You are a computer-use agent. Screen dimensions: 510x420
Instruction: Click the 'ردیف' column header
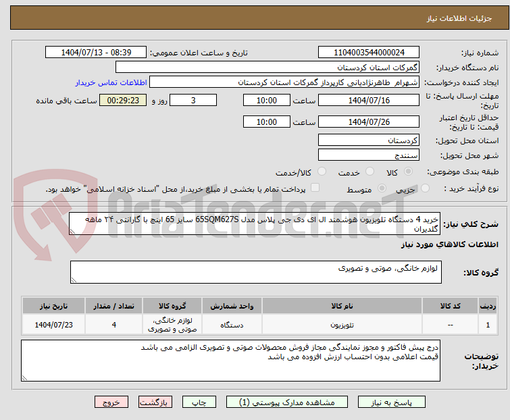click(x=488, y=306)
